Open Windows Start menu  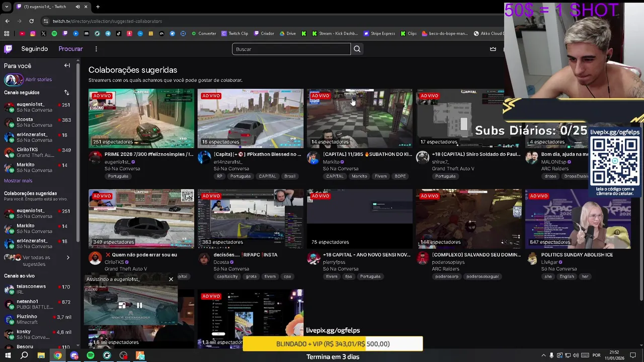pos(8,355)
